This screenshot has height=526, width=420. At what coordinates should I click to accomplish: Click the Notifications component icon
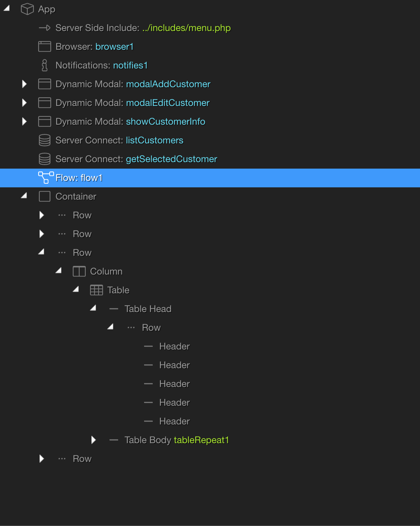44,65
